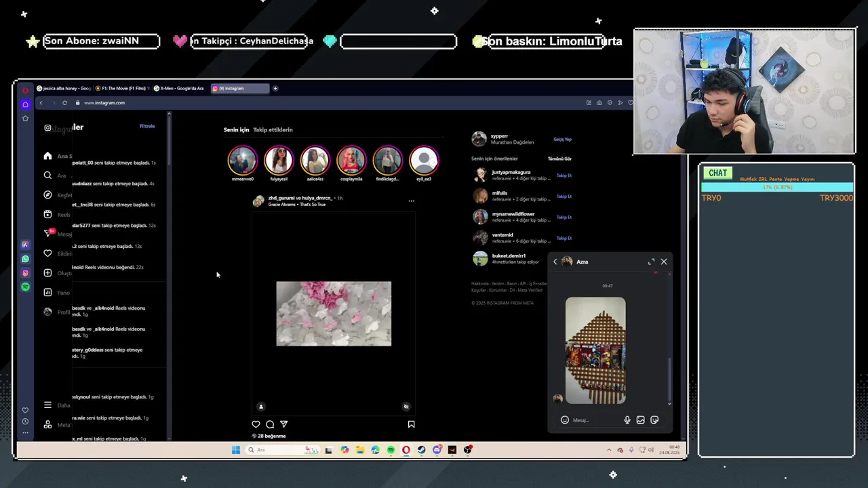This screenshot has width=868, height=488.
Task: Open Spotify from the taskbar
Action: pyautogui.click(x=391, y=450)
